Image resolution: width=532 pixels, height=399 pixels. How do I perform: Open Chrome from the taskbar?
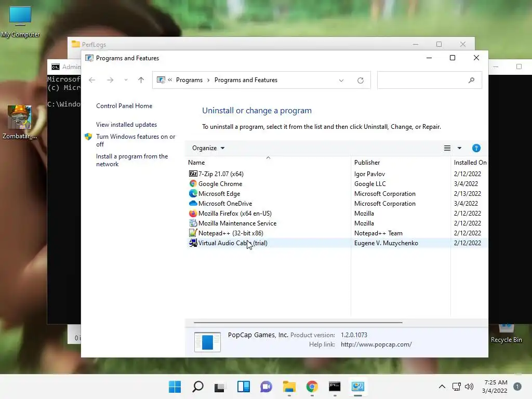pyautogui.click(x=312, y=387)
